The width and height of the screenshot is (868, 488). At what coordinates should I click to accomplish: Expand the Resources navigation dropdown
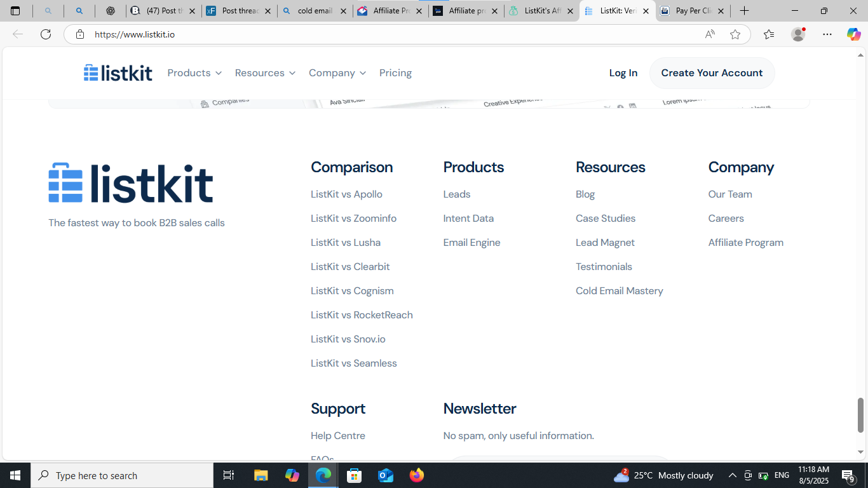point(265,73)
